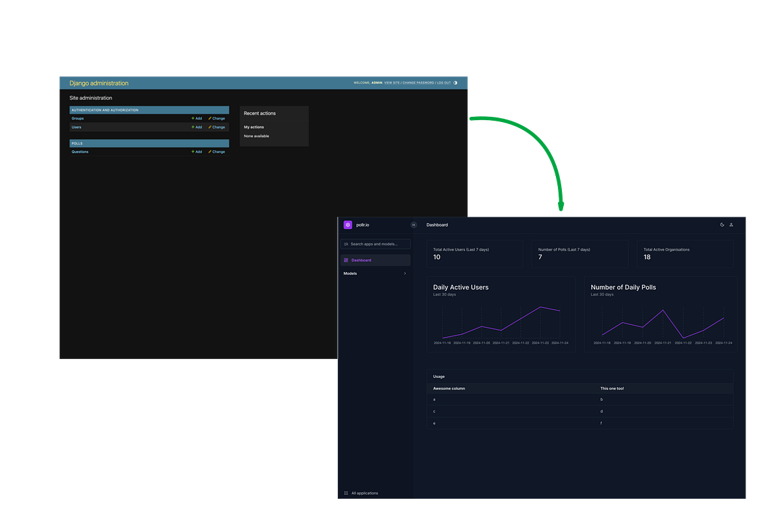Image resolution: width=784 pixels, height=532 pixels.
Task: Click the green plus icon next to Groups
Action: click(193, 118)
